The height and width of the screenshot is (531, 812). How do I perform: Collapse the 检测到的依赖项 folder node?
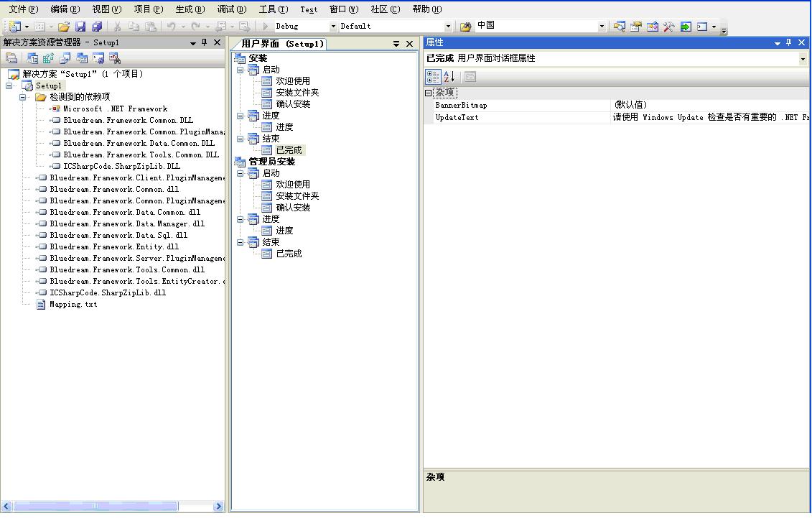23,97
